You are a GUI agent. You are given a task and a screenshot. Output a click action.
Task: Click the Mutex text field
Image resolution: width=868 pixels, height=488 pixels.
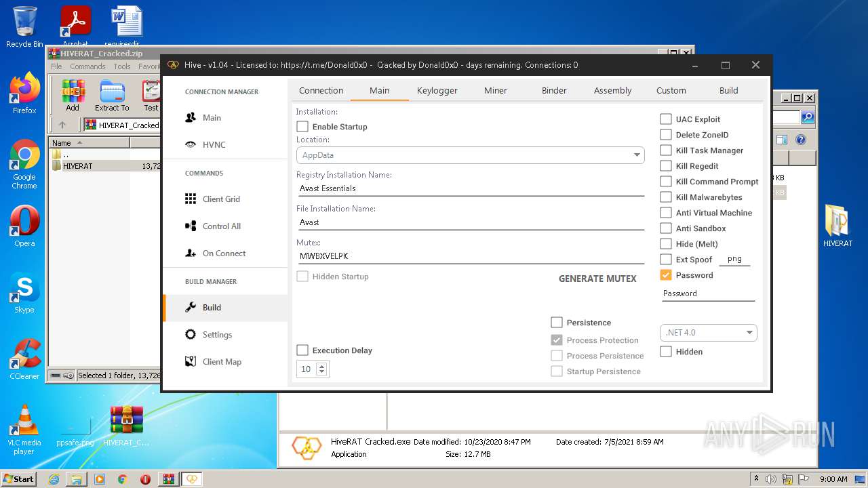pyautogui.click(x=470, y=256)
